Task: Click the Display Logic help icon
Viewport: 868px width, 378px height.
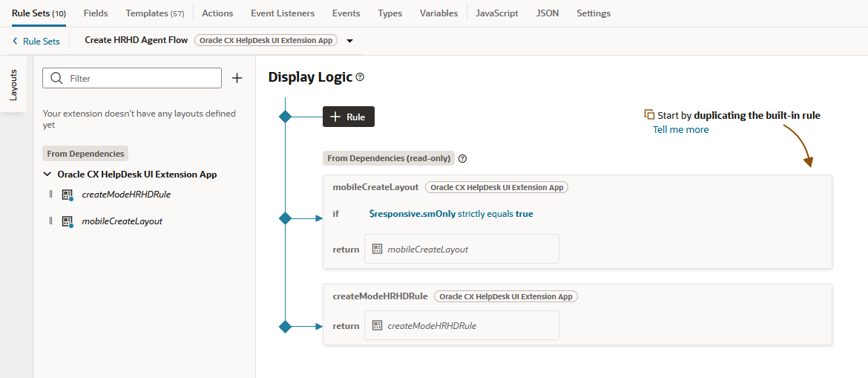Action: coord(360,77)
